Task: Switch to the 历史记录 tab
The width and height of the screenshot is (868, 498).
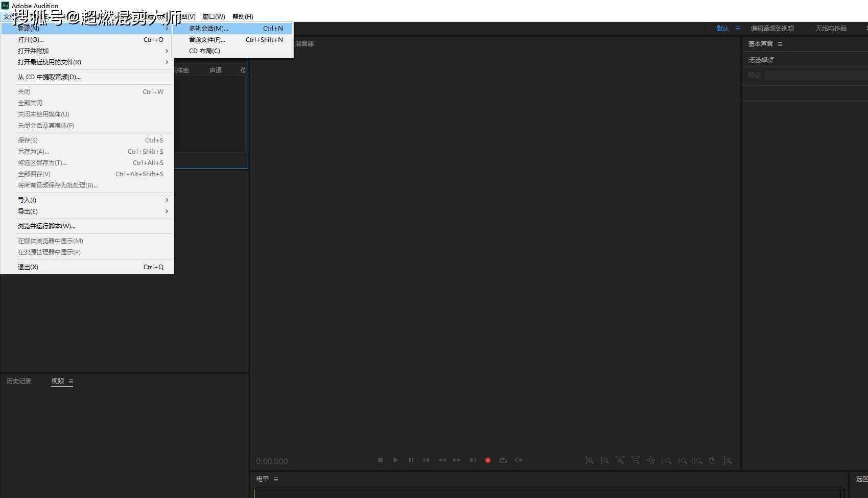Action: [x=19, y=381]
